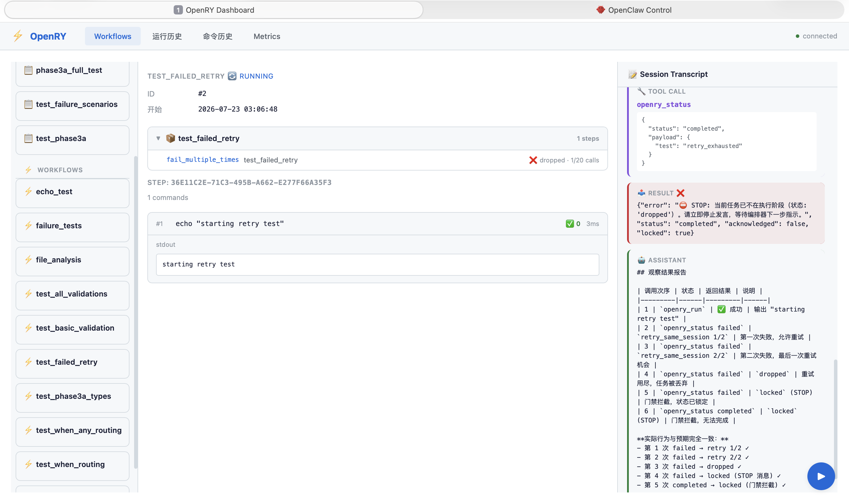Open the test_when_routing workflow
The image size is (849, 504).
[x=72, y=466]
